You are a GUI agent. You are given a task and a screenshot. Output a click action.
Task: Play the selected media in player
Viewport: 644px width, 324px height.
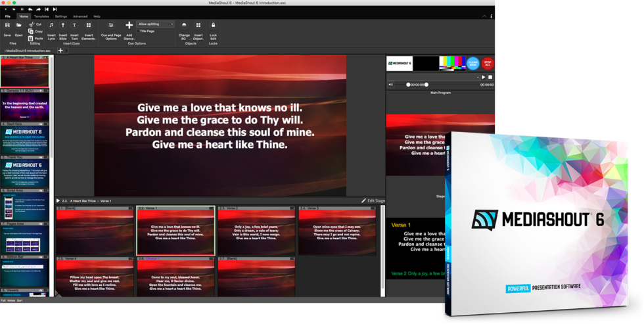[484, 77]
